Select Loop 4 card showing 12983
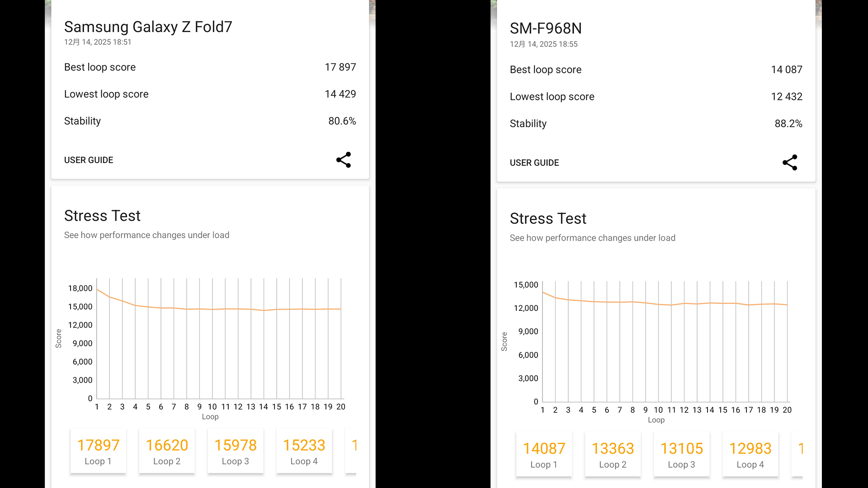 750,454
